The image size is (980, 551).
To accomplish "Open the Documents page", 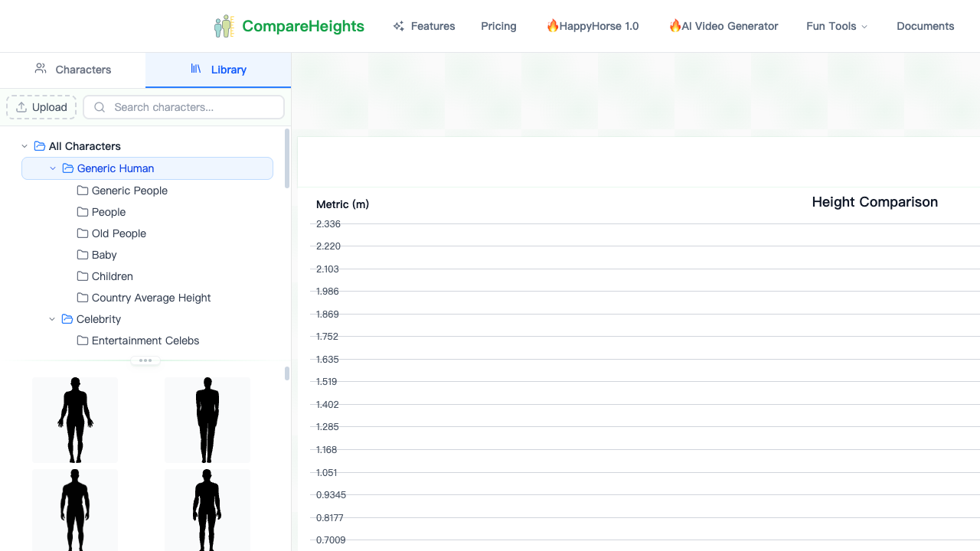I will (926, 26).
